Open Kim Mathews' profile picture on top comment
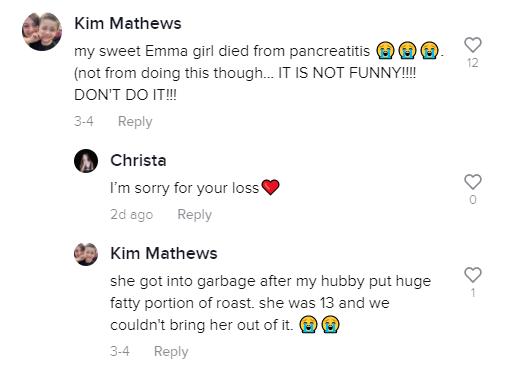511x371 pixels. click(x=42, y=32)
